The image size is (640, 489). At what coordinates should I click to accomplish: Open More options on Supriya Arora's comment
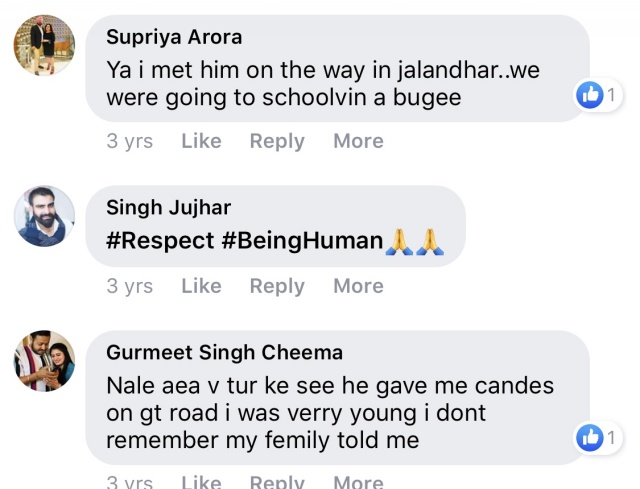click(358, 141)
